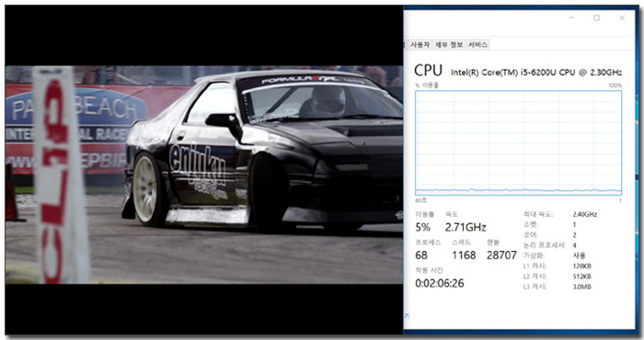This screenshot has height=340, width=644.
Task: Close the Task Manager window
Action: [622, 18]
